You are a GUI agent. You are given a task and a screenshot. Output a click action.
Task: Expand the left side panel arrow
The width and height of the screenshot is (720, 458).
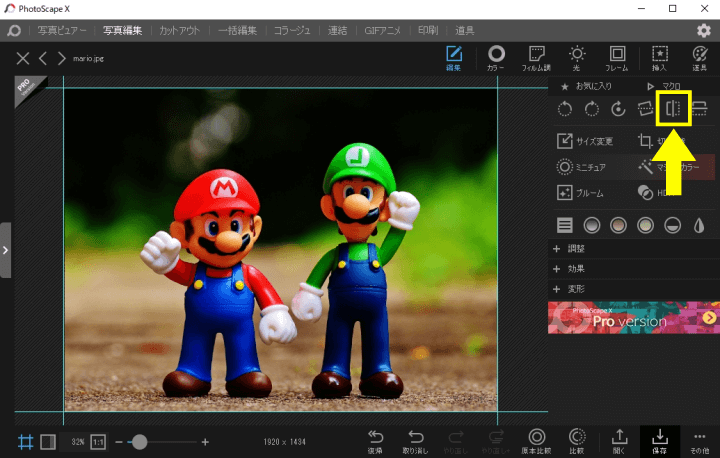pyautogui.click(x=5, y=250)
